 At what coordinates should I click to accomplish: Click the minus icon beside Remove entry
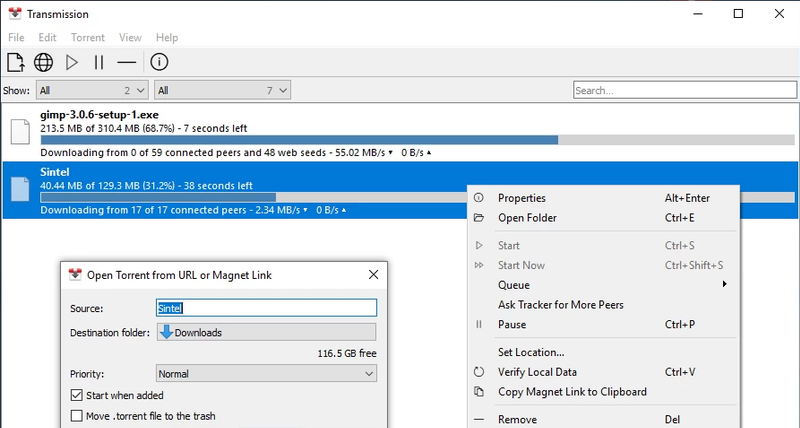coord(479,419)
